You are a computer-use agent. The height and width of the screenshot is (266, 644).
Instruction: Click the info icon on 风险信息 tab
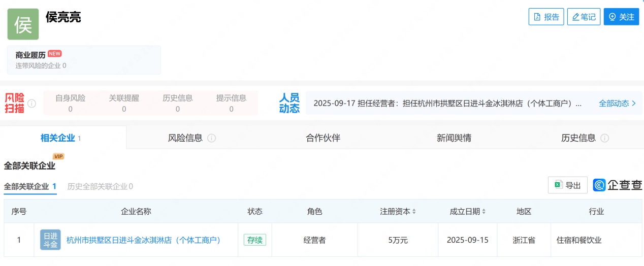(211, 138)
